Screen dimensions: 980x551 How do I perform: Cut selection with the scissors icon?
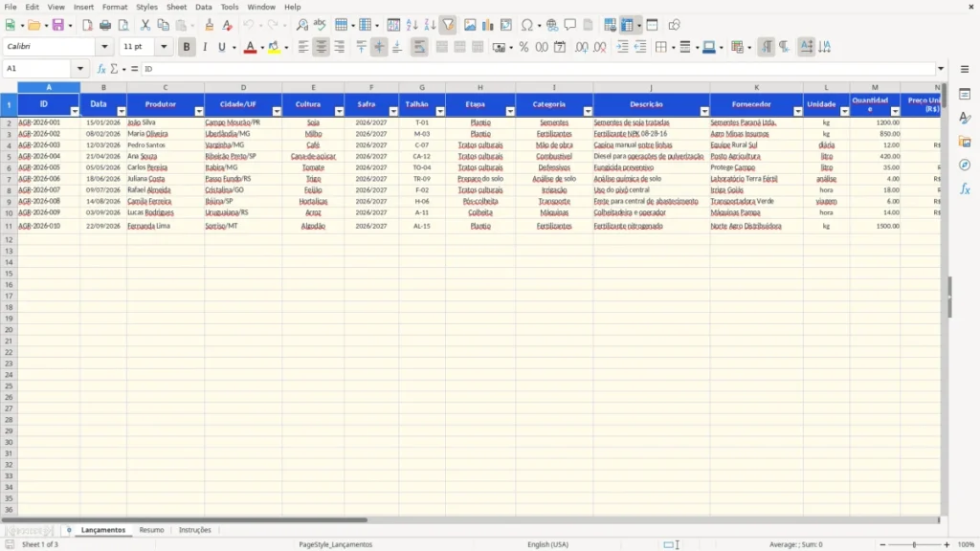[145, 25]
